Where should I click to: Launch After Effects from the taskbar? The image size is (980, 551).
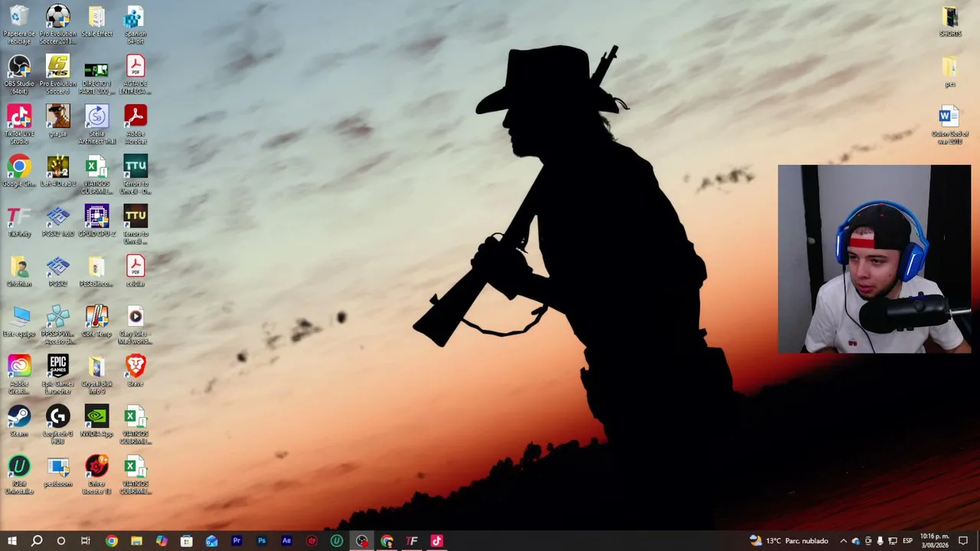pos(286,541)
